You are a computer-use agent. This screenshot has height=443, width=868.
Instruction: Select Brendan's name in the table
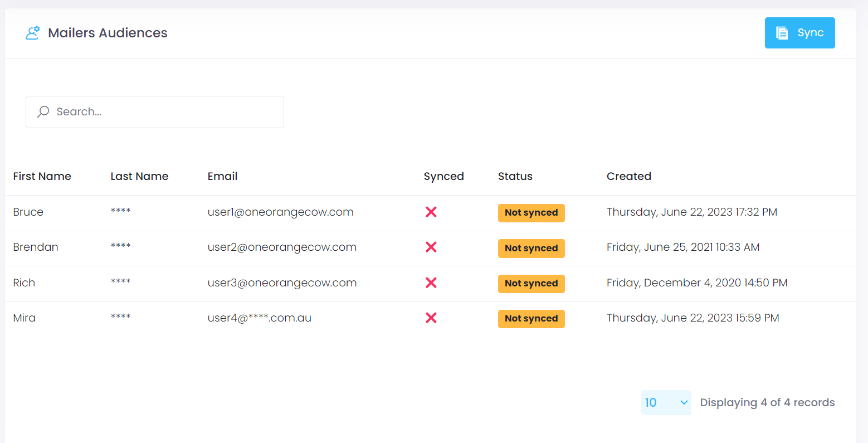click(36, 247)
